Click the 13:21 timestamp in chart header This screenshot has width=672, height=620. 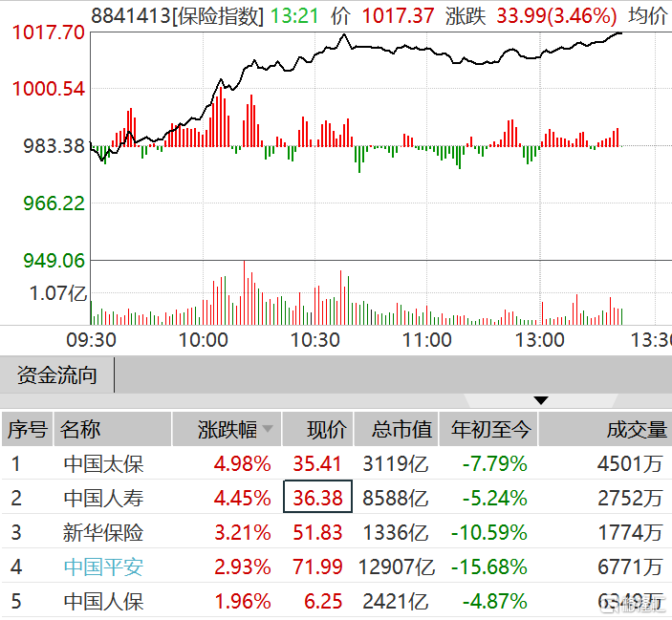tap(294, 16)
